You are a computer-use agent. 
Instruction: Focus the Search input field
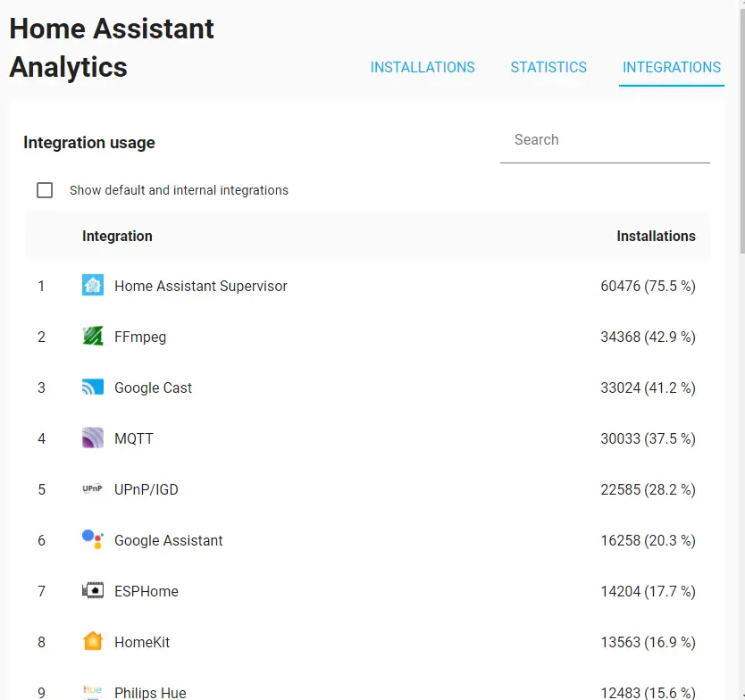[605, 140]
